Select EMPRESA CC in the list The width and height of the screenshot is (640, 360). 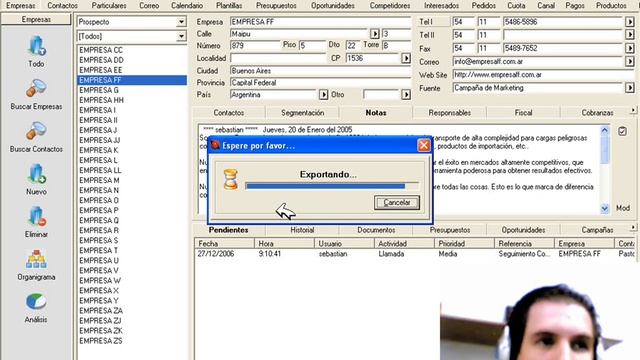132,50
